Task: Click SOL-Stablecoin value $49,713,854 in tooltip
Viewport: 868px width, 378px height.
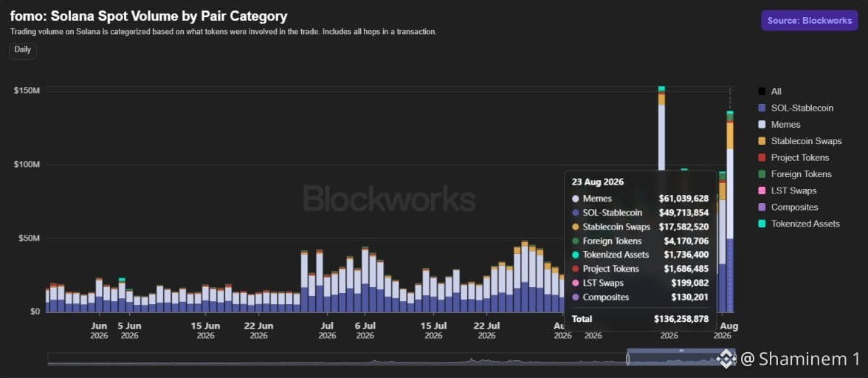Action: [684, 213]
